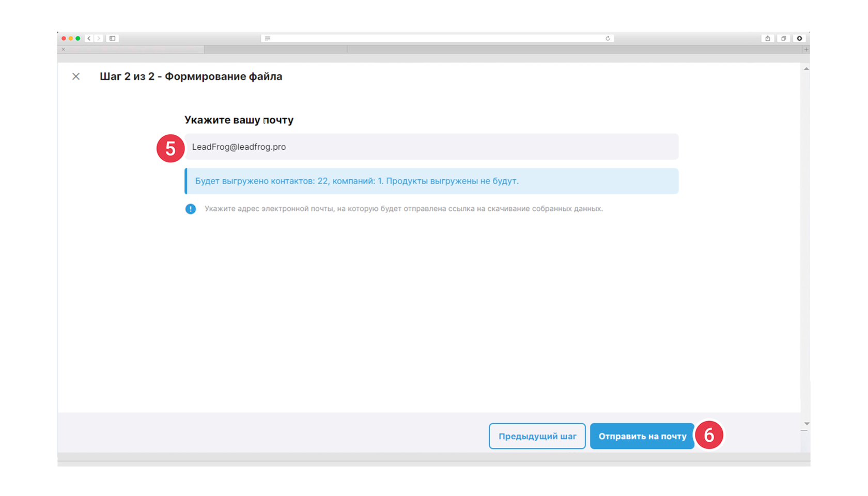This screenshot has height=496, width=868.
Task: Click the browser address bar
Action: click(438, 38)
